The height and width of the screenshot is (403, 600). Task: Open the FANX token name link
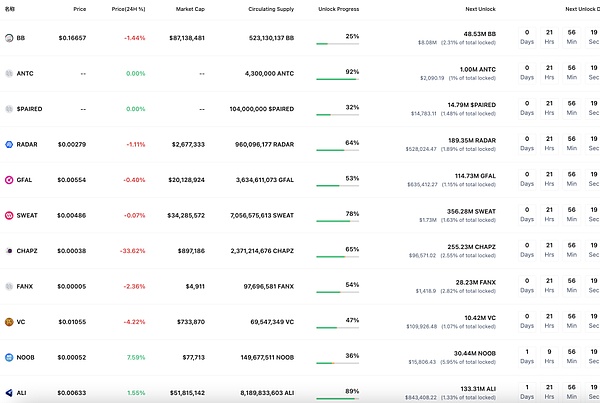[x=26, y=286]
